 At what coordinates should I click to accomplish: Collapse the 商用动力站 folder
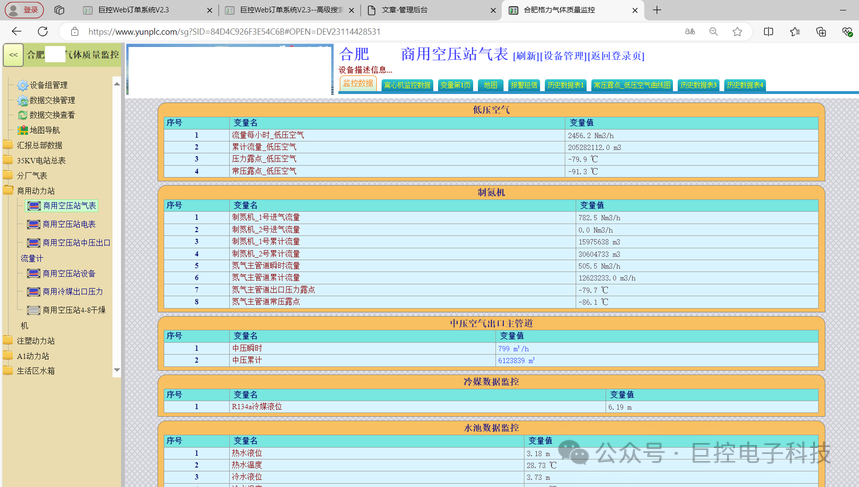pyautogui.click(x=36, y=191)
